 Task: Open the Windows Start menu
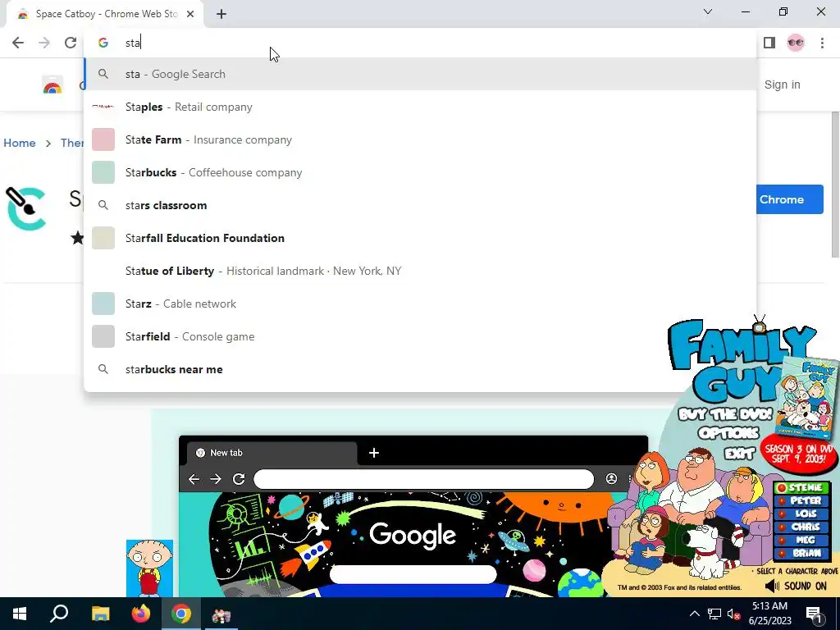click(20, 614)
